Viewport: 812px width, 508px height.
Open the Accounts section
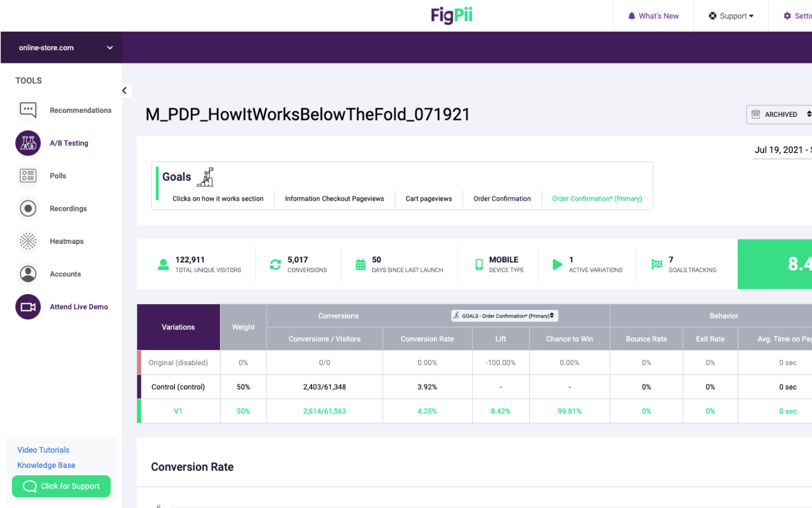click(65, 274)
